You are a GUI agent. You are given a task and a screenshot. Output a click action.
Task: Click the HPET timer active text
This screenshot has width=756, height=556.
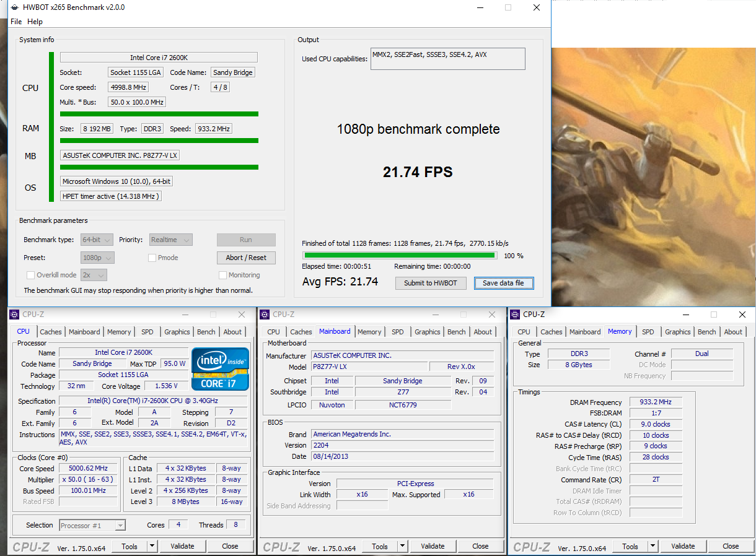[110, 196]
